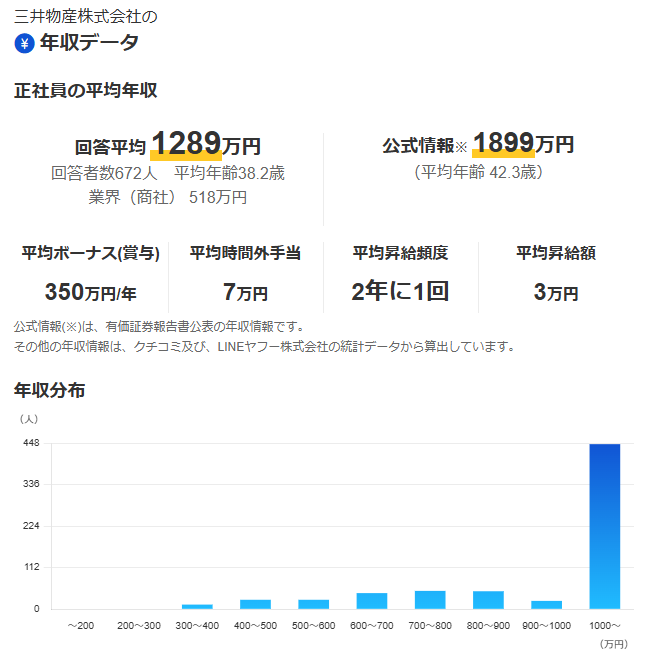
Task: Click the 正社員の平均年収 section heading
Action: [86, 90]
